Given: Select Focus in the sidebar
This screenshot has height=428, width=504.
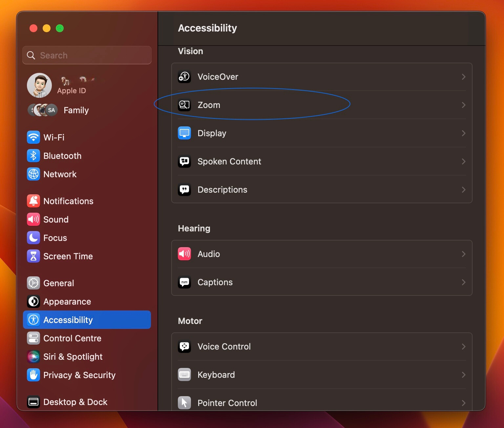Looking at the screenshot, I should coord(87,238).
